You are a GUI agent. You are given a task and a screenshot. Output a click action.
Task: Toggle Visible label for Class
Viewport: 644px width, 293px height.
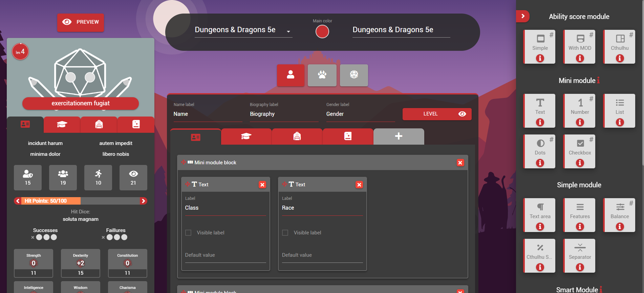click(x=188, y=233)
